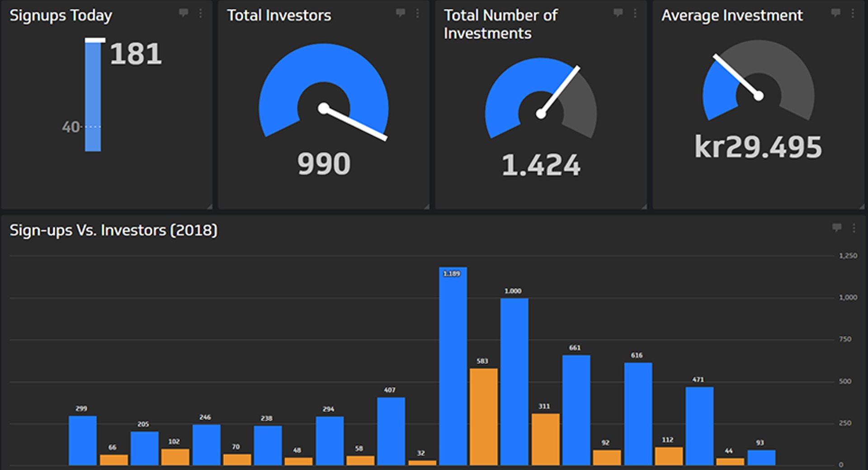868x470 pixels.
Task: Select the orange bar labeled 583
Action: [483, 416]
